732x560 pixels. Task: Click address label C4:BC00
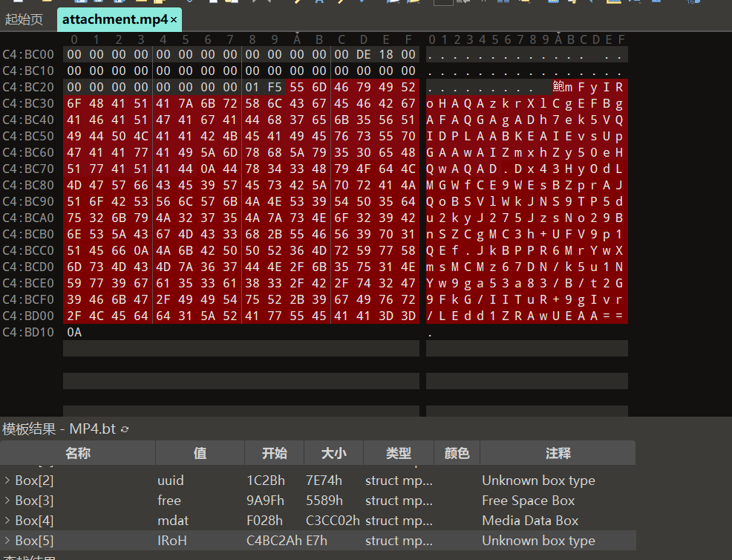pos(28,54)
